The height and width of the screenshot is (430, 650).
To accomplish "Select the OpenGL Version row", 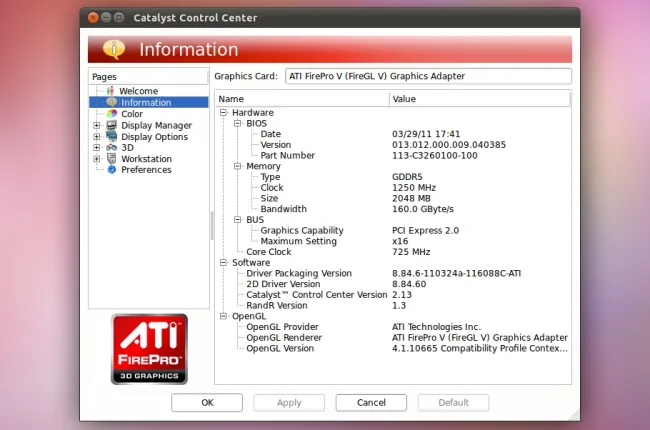I will (393, 348).
